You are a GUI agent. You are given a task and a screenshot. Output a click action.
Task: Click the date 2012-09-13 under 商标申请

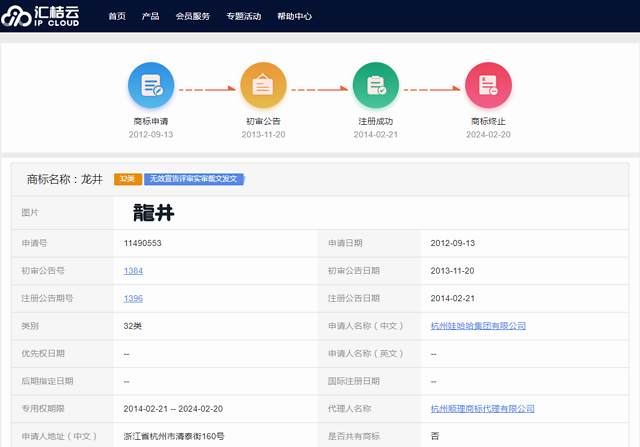151,134
